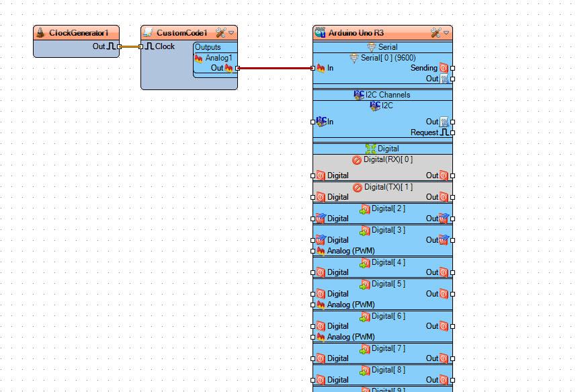Select the Serial In pin connector on Arduino
This screenshot has width=578, height=392.
pyautogui.click(x=313, y=68)
